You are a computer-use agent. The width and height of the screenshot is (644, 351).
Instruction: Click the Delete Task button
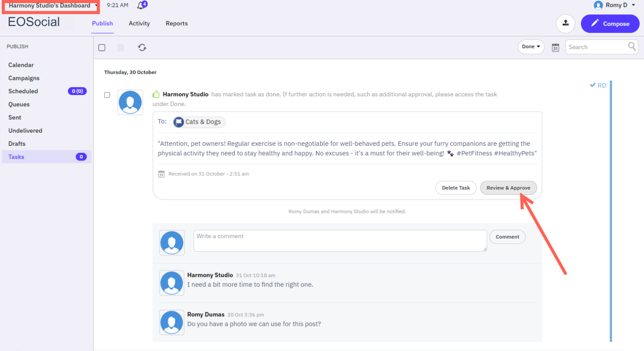pos(456,188)
